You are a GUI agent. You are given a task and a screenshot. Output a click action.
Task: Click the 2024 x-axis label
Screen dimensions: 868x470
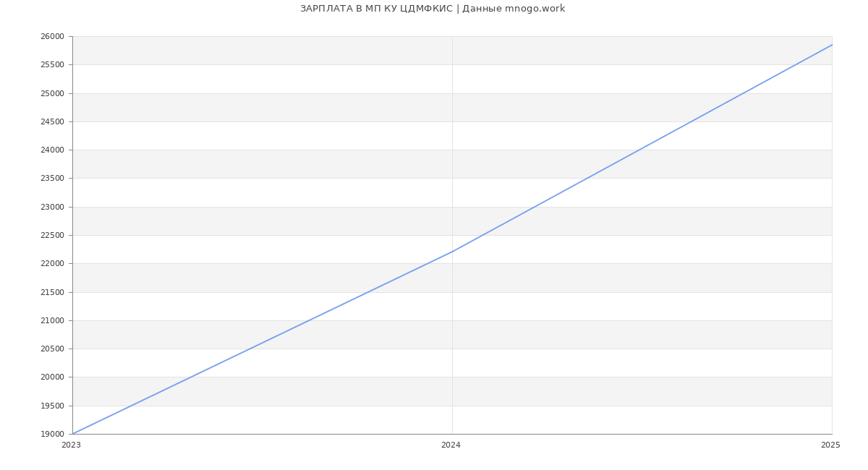pos(451,445)
